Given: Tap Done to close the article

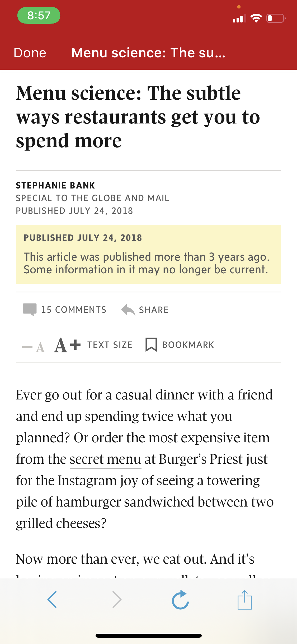Looking at the screenshot, I should (30, 53).
